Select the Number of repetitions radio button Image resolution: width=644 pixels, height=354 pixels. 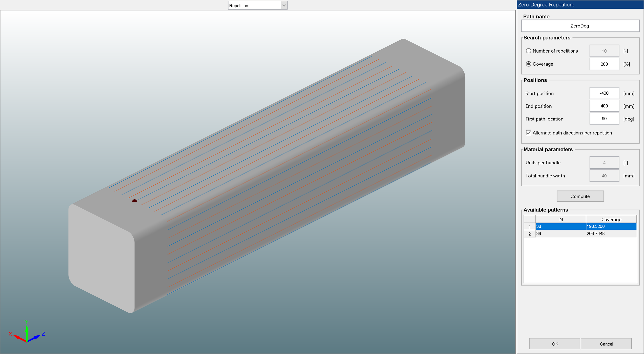[528, 51]
